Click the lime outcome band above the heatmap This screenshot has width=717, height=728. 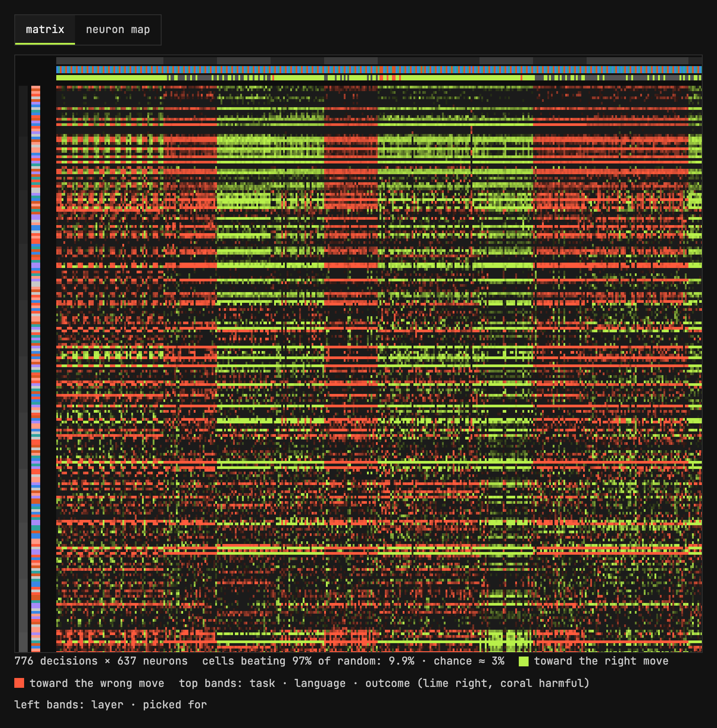[379, 78]
